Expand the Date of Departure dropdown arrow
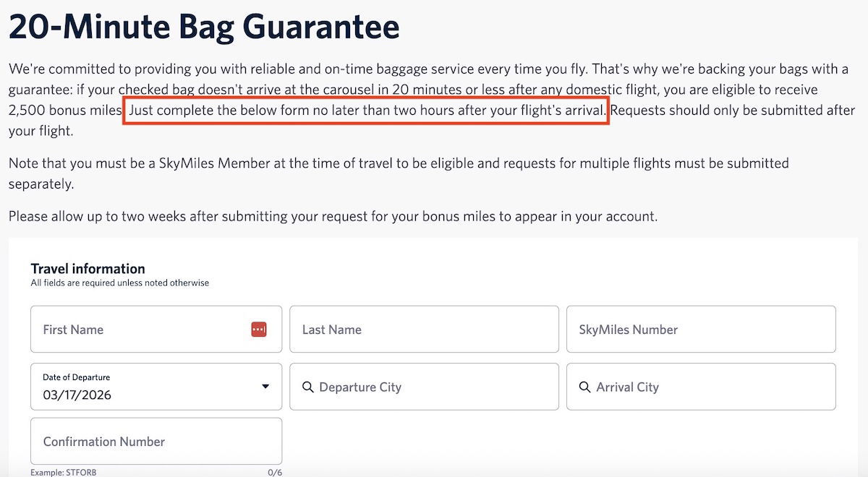The image size is (868, 477). point(265,387)
